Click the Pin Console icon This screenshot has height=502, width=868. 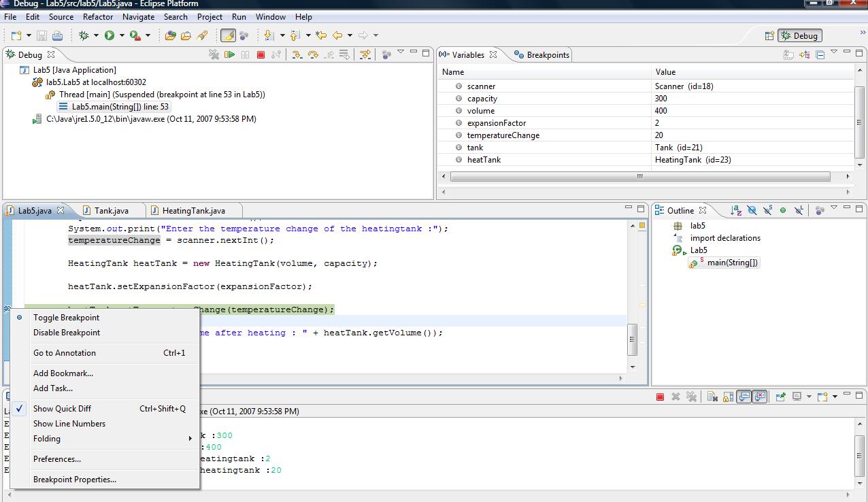(780, 397)
